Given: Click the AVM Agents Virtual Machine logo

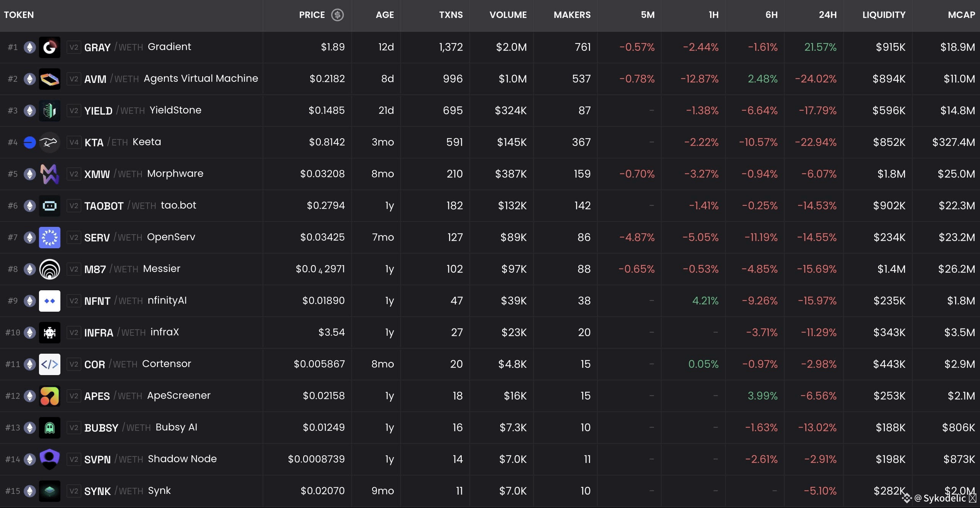Looking at the screenshot, I should 50,79.
